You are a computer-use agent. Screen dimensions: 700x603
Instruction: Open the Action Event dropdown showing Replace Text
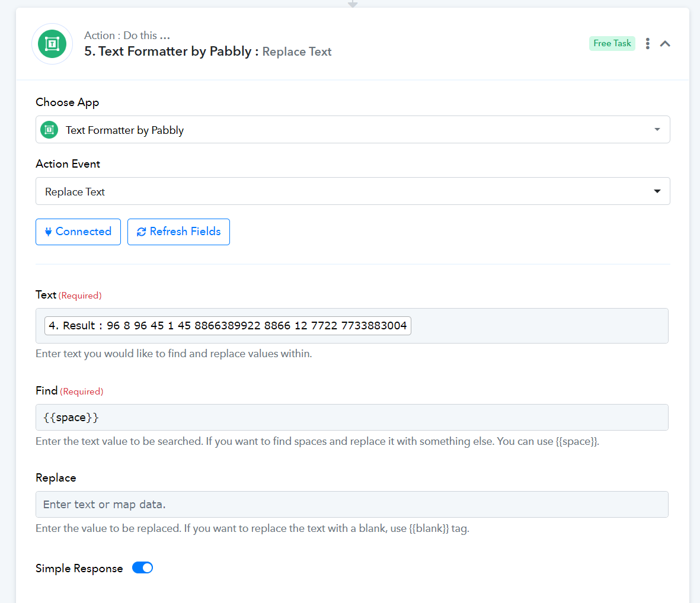click(x=353, y=191)
